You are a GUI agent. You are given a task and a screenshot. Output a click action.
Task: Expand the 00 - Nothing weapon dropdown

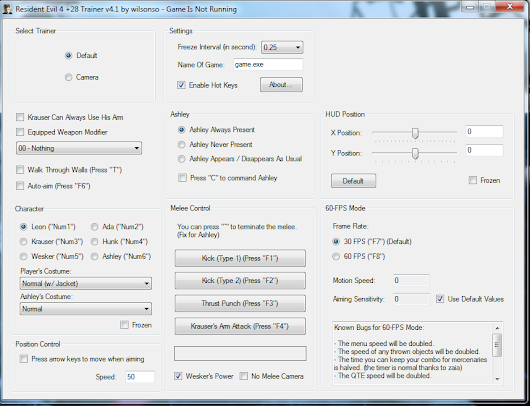coord(79,148)
